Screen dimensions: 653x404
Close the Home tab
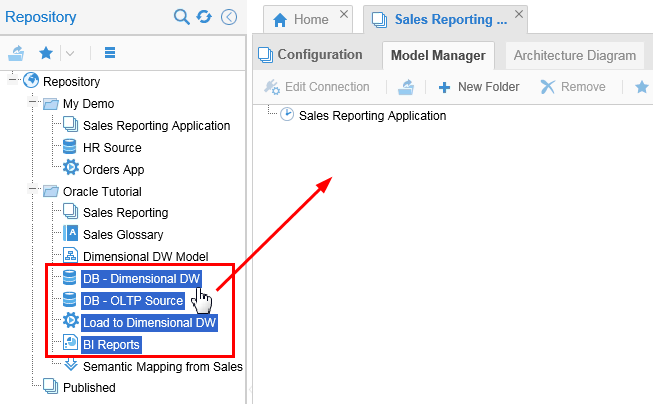coord(344,14)
